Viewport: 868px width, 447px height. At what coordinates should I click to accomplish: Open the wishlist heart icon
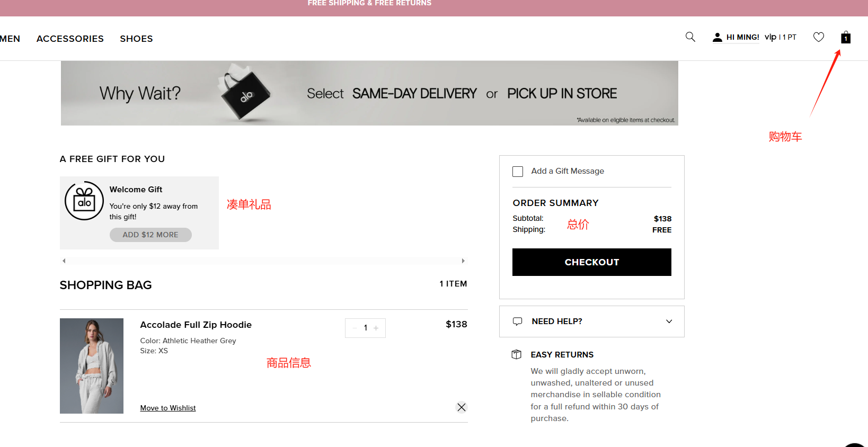tap(819, 37)
